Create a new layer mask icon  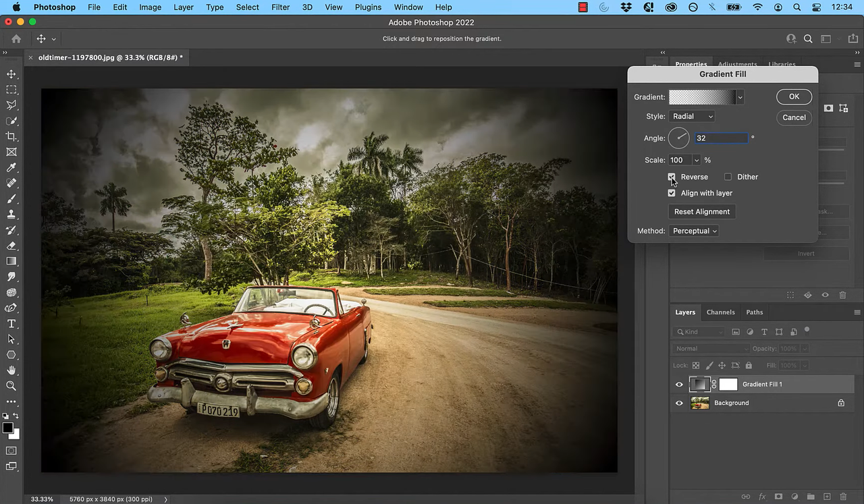[x=778, y=497]
